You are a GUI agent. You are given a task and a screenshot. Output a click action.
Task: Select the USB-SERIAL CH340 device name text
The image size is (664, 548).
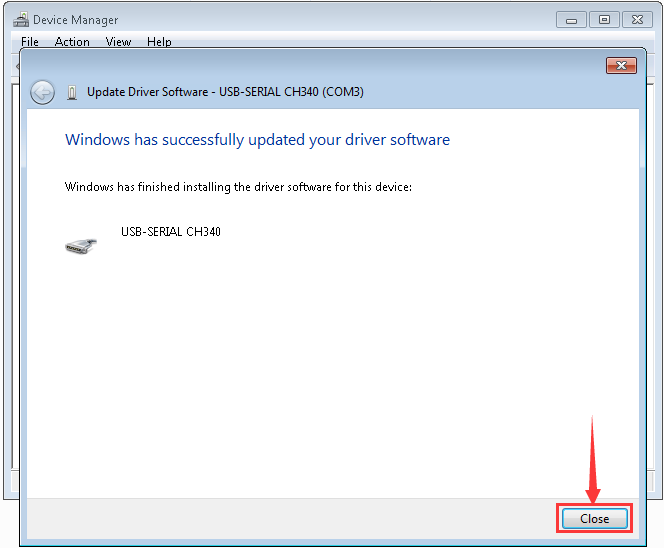pyautogui.click(x=171, y=232)
